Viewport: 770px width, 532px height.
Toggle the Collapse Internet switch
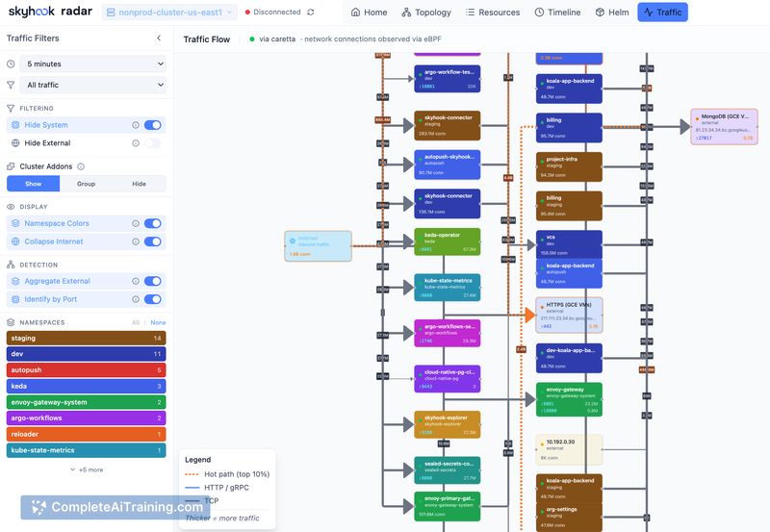pyautogui.click(x=153, y=241)
